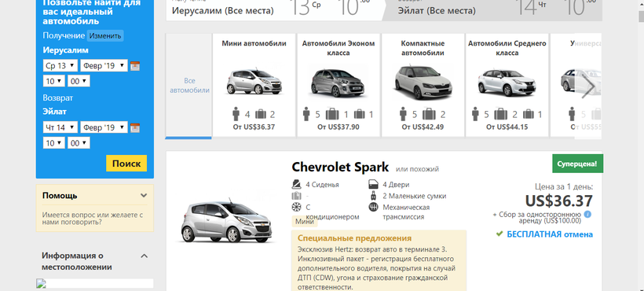The image size is (644, 291).
Task: Collapse the Информация о местоположении section
Action: pos(144,256)
